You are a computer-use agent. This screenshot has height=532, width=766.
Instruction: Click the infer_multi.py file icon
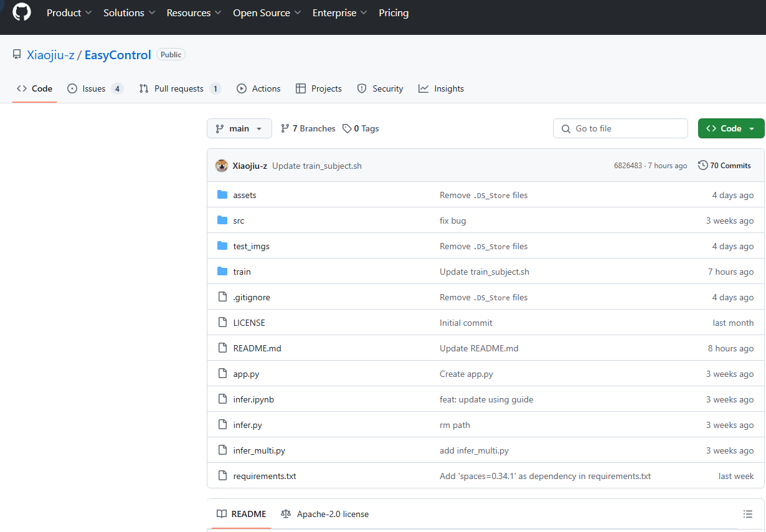pos(222,450)
